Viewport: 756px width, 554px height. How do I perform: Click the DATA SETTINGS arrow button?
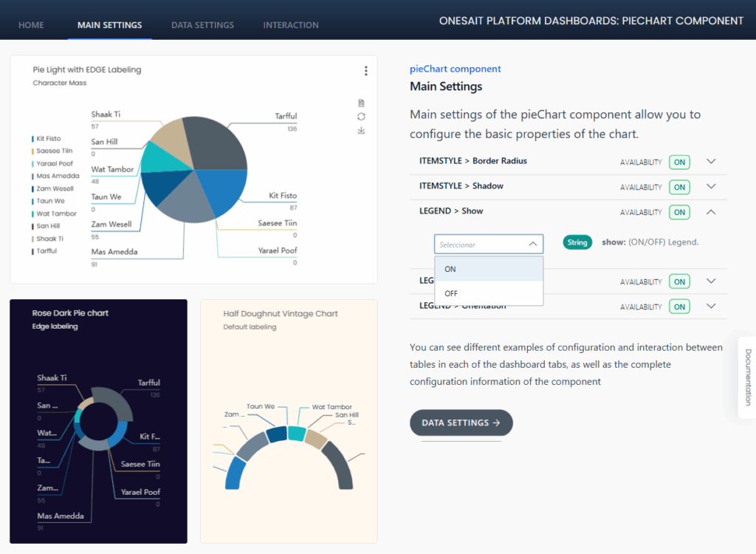tap(461, 423)
